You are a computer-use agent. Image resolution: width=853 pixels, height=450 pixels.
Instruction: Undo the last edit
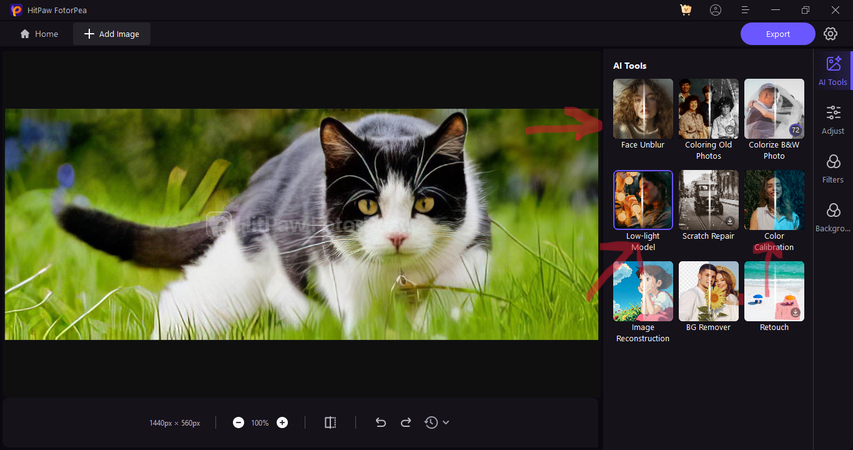pyautogui.click(x=380, y=423)
